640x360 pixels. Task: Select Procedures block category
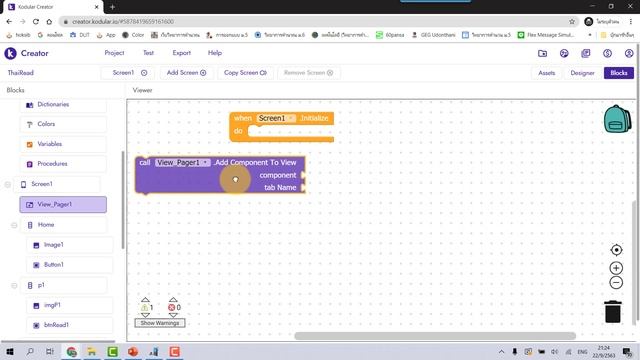63,164
